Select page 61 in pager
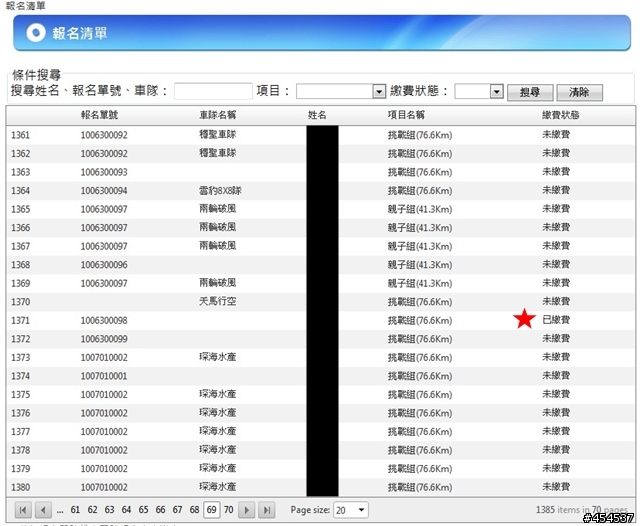Screen dimensions: 640x526 tap(76, 510)
